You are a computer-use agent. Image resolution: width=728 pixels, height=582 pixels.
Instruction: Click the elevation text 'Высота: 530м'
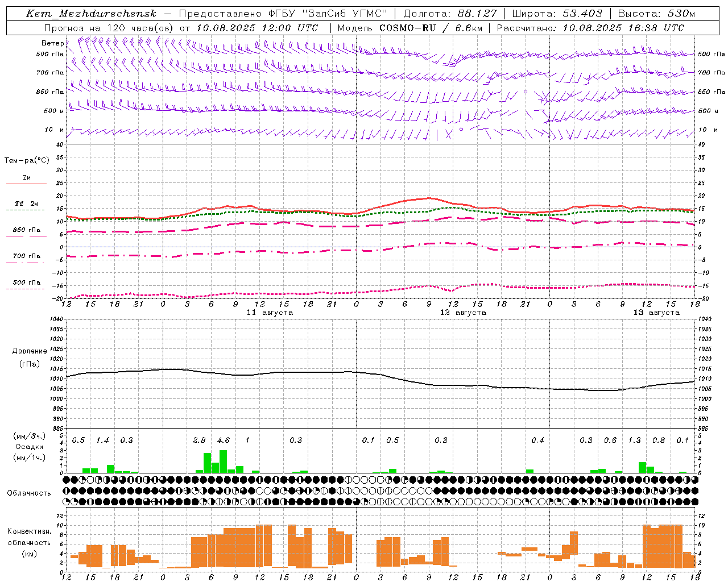[x=656, y=14]
